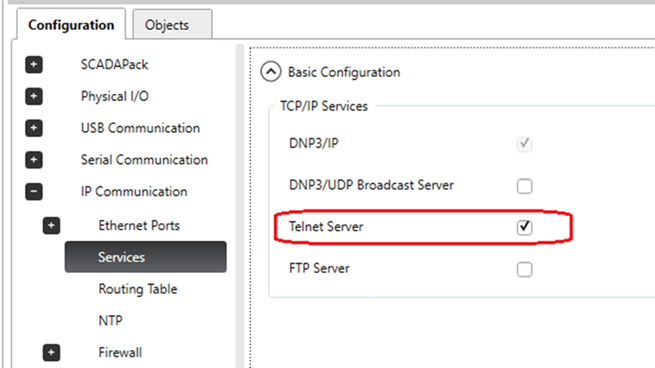The image size is (655, 368).
Task: Select Firewall in the tree
Action: click(120, 353)
